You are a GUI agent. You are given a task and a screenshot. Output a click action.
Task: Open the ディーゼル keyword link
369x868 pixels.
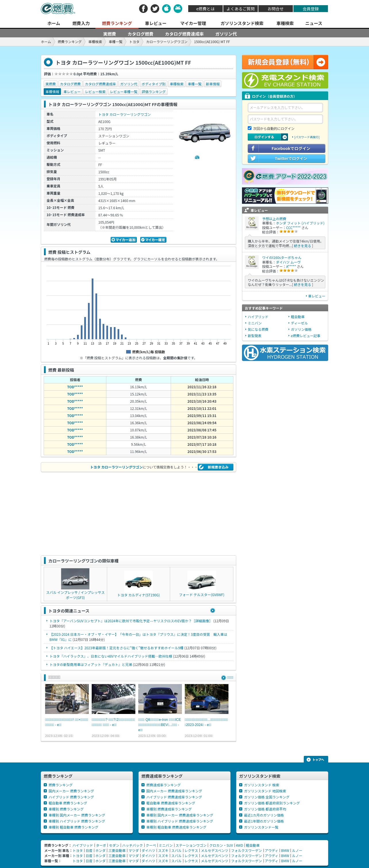299,323
